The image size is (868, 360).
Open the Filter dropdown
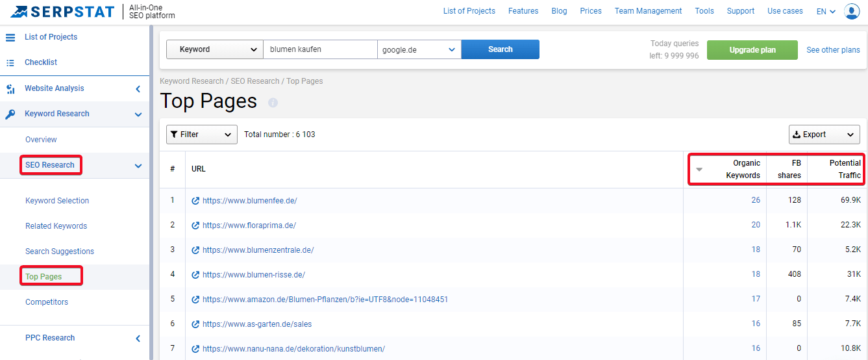tap(202, 135)
